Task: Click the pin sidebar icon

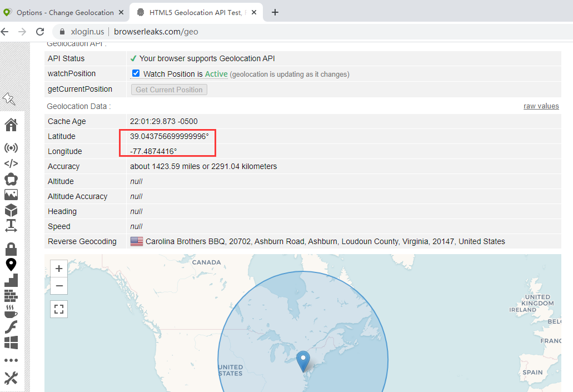Action: pyautogui.click(x=9, y=99)
